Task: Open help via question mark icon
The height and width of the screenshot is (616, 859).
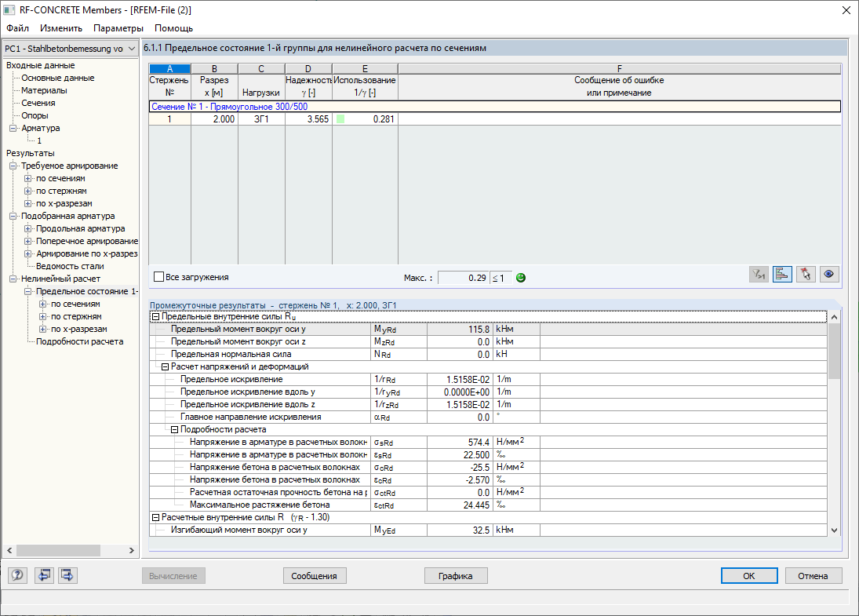Action: click(17, 575)
